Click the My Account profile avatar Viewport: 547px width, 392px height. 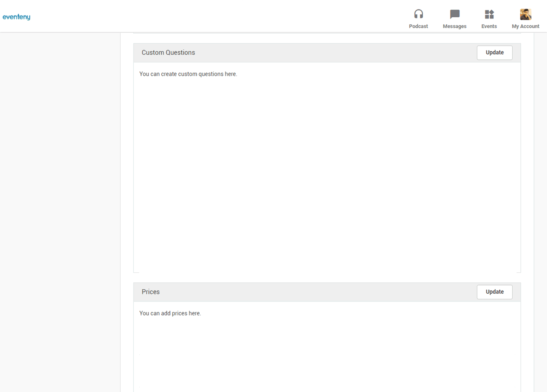(525, 14)
